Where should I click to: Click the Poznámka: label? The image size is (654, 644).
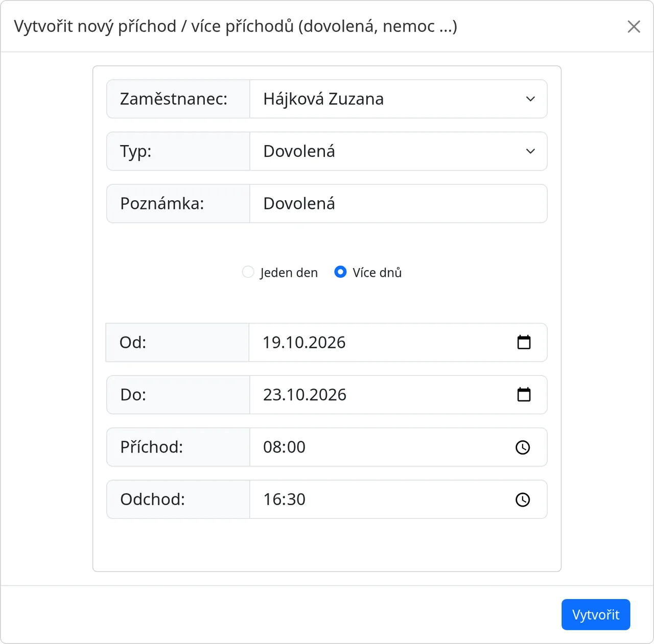click(162, 204)
